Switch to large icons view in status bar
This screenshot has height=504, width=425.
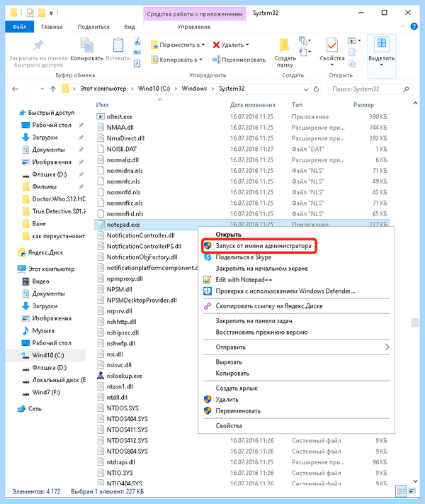[x=412, y=491]
